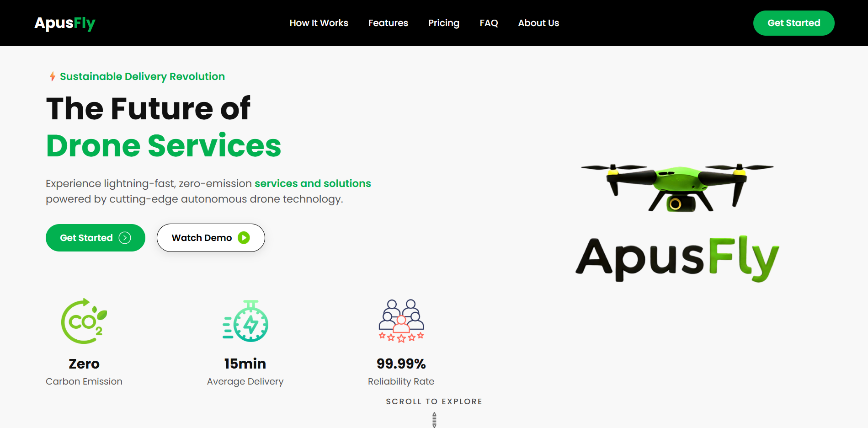Viewport: 868px width, 428px height.
Task: Open the About Us page
Action: click(x=538, y=22)
